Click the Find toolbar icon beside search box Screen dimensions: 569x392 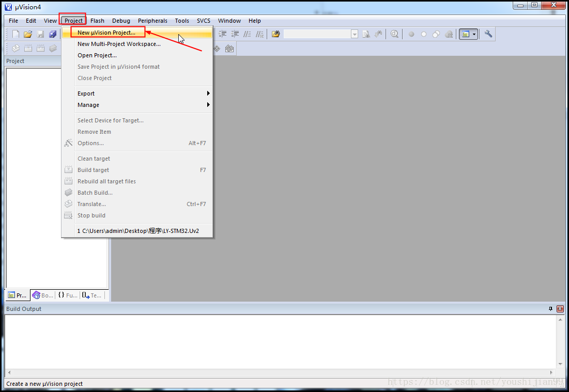366,34
